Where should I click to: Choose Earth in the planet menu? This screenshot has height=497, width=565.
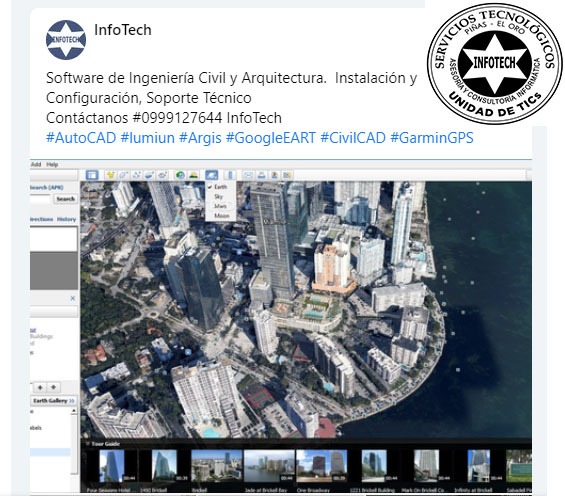pyautogui.click(x=220, y=187)
